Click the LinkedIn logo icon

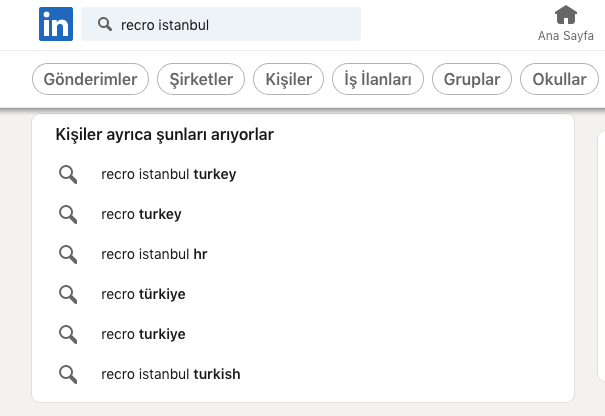coord(55,23)
